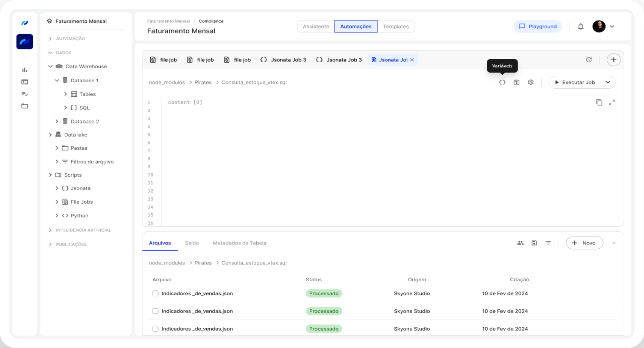Open the Metadados da Tabela tab
The height and width of the screenshot is (348, 644).
tap(239, 243)
